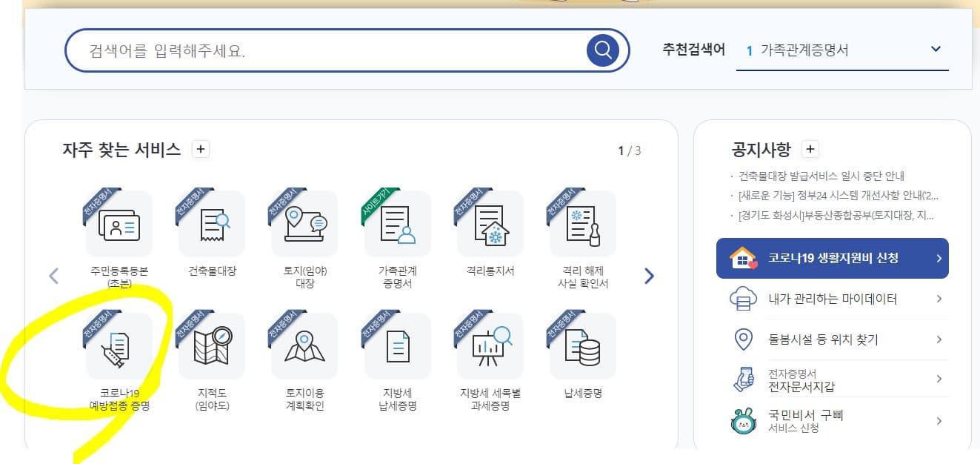
Task: Click chevron on 내가 관리하는 마이데이터 row
Action: (x=939, y=299)
